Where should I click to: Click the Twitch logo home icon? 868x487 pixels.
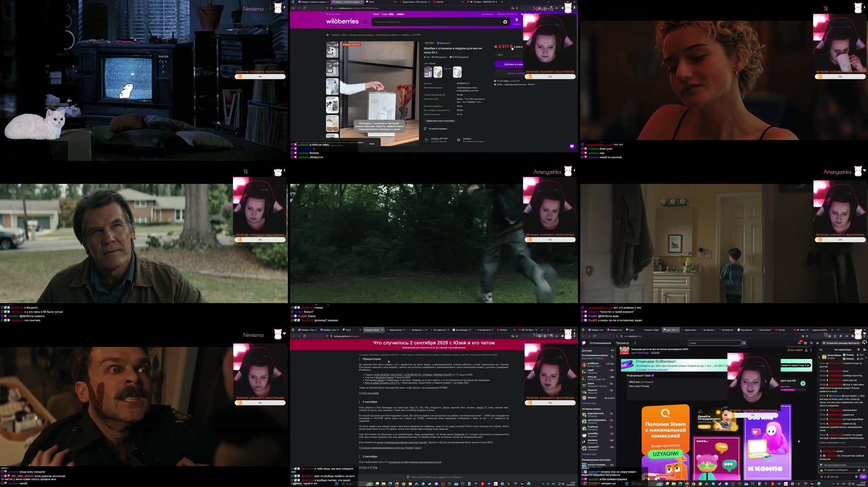[584, 343]
